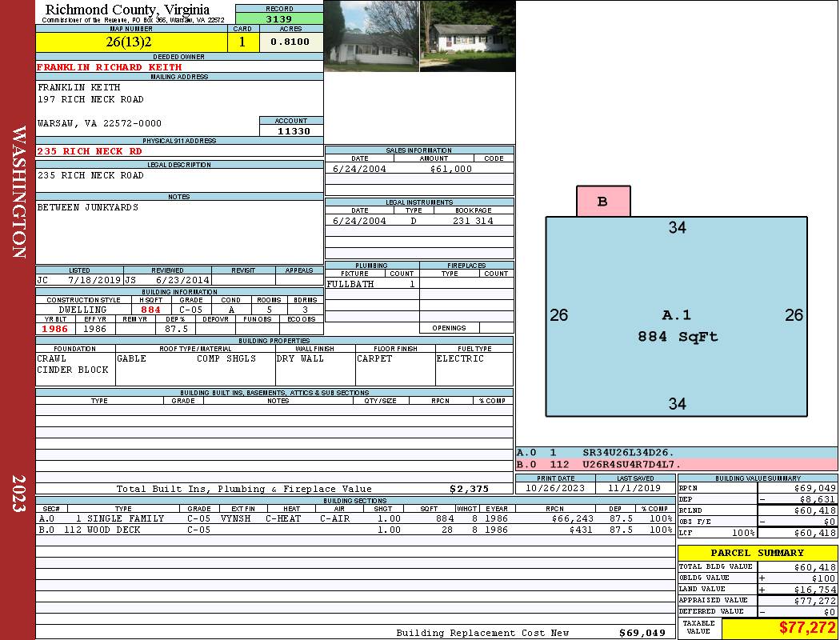The image size is (840, 640).
Task: Click the VYNSH exterior finish cell
Action: coord(236,518)
